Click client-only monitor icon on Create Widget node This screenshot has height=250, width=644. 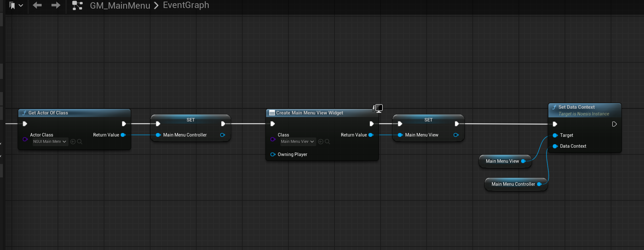[x=378, y=108]
